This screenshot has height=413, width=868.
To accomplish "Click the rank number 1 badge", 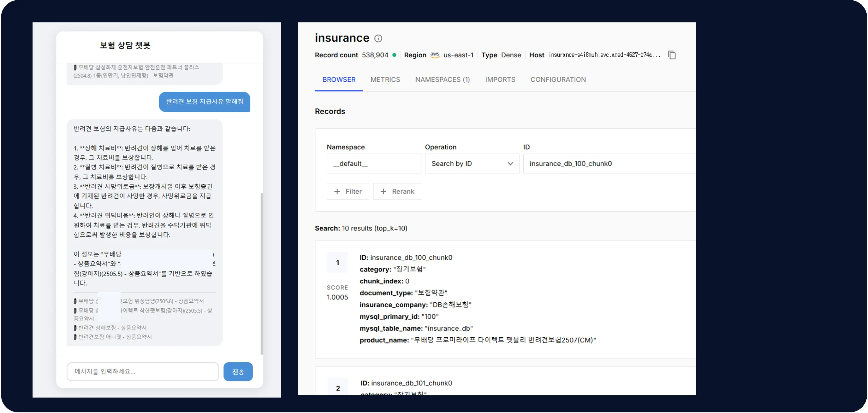I will point(337,263).
